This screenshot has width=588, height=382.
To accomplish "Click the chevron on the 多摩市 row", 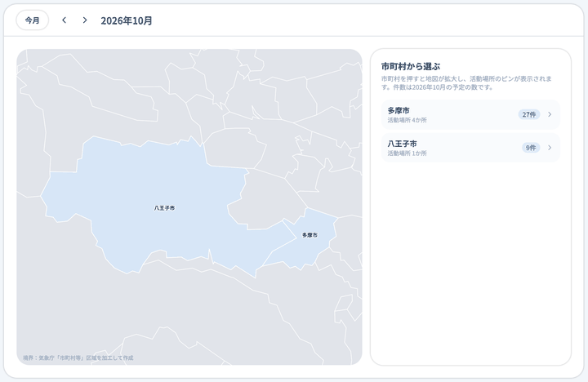I will pos(550,114).
